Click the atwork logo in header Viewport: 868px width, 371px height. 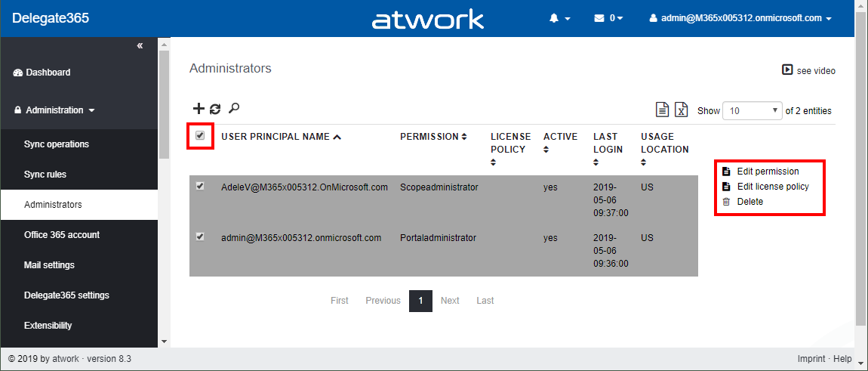pyautogui.click(x=427, y=19)
